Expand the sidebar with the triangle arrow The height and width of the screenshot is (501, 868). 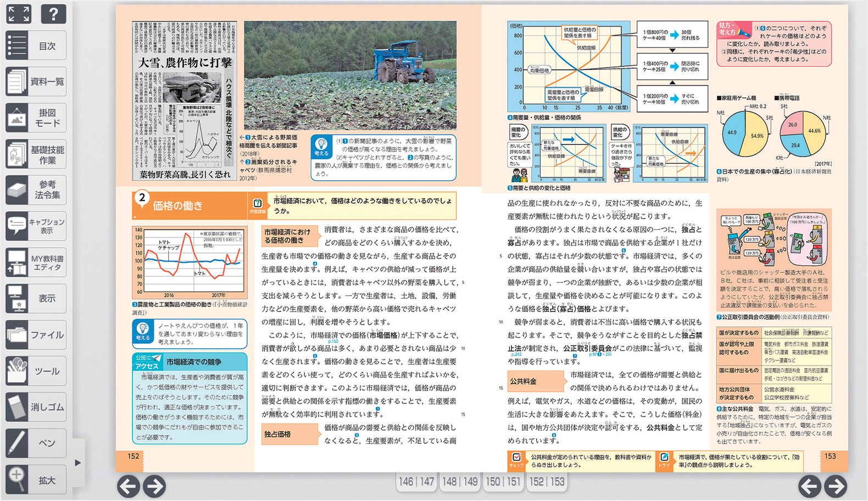(78, 463)
